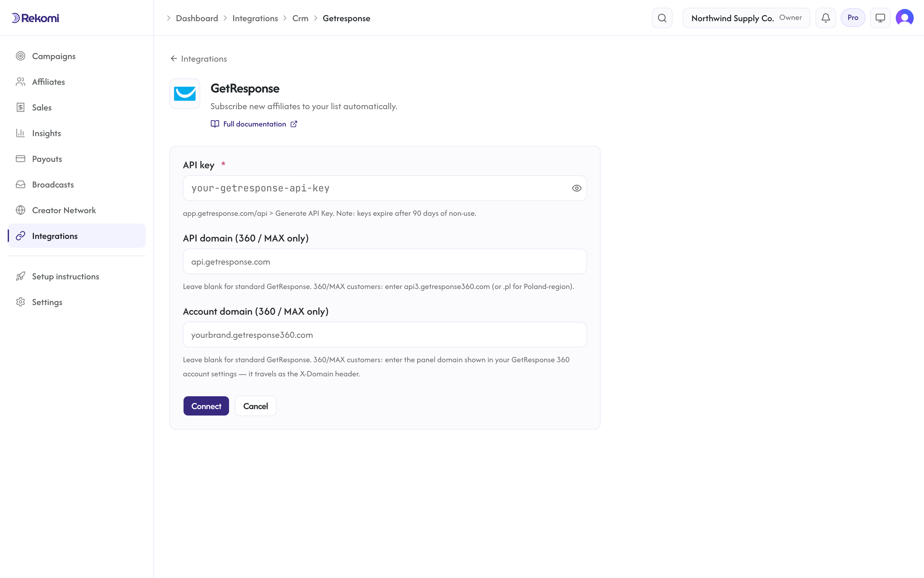This screenshot has height=578, width=924.
Task: Click the Cancel button
Action: [255, 406]
